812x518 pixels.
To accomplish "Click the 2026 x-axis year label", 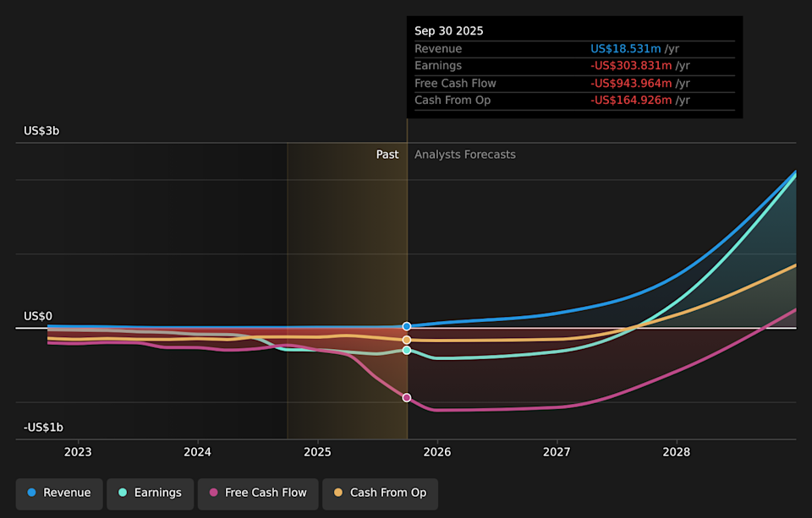I will pos(437,452).
